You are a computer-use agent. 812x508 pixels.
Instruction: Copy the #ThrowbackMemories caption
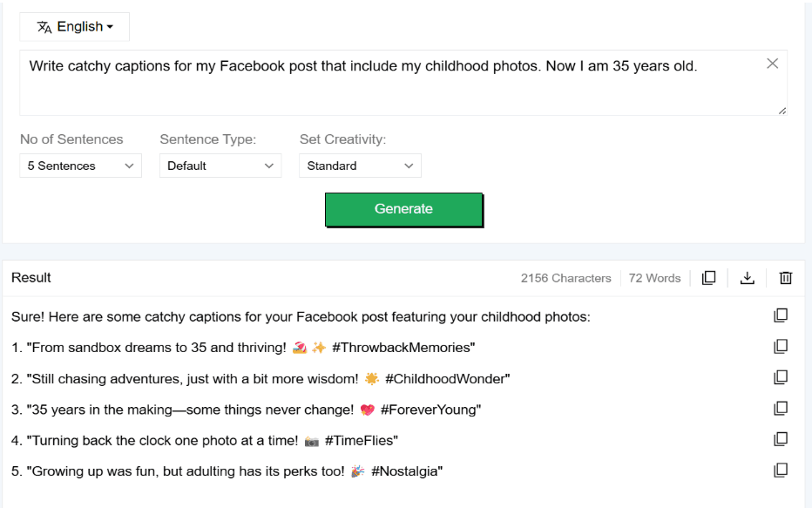[781, 347]
